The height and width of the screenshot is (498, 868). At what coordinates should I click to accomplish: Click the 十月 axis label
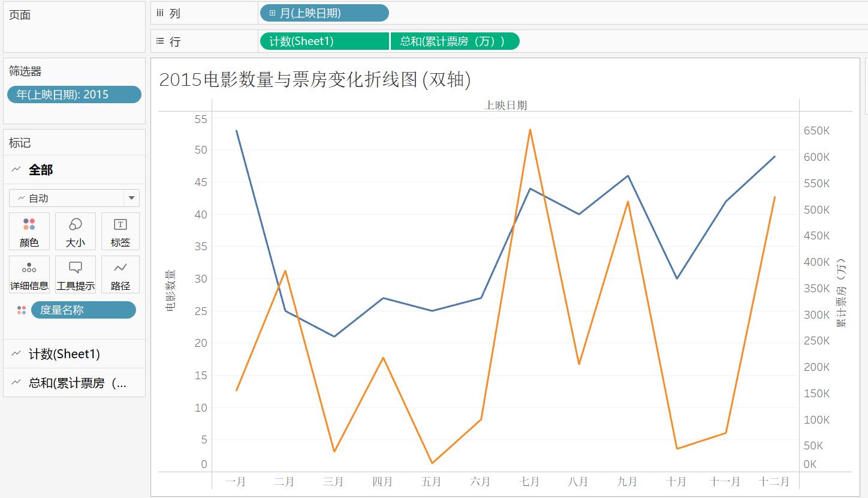676,481
